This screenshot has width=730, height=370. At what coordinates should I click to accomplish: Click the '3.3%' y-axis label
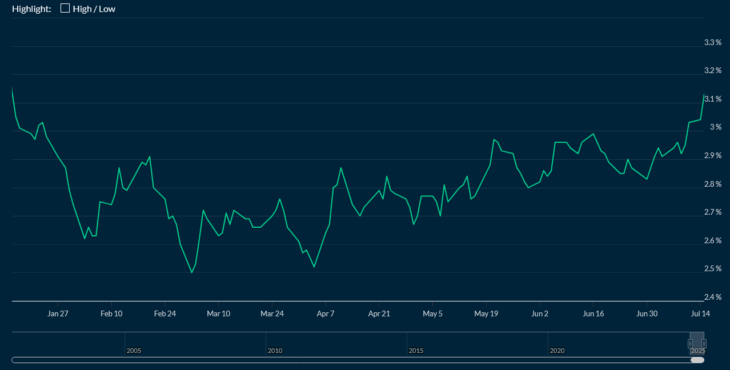coord(712,42)
